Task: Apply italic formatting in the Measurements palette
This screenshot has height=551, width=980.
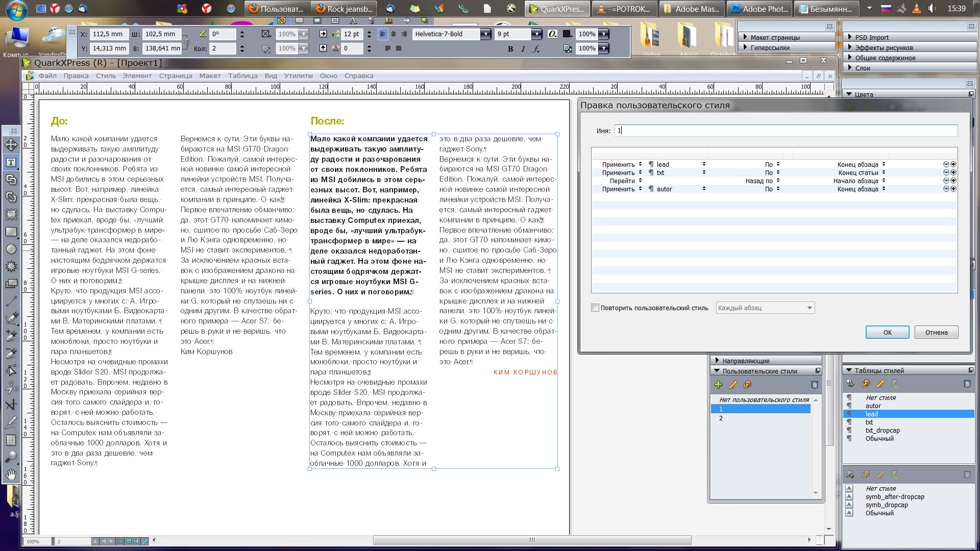Action: point(523,49)
